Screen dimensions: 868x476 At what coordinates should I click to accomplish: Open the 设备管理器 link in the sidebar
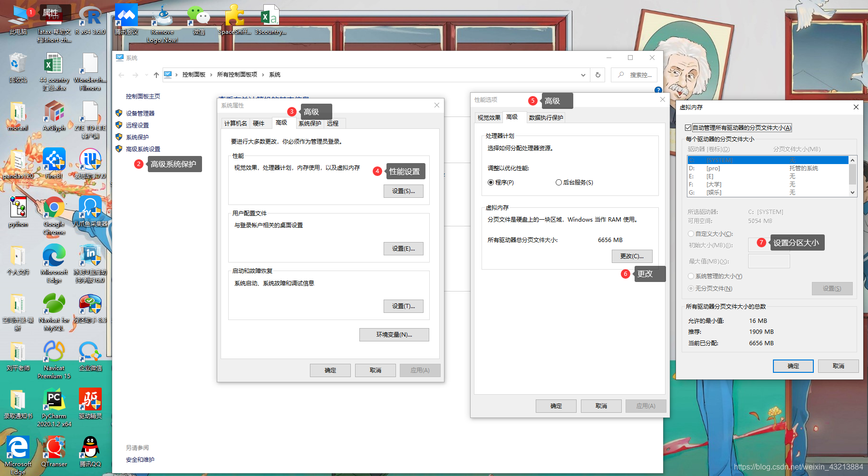(x=140, y=114)
